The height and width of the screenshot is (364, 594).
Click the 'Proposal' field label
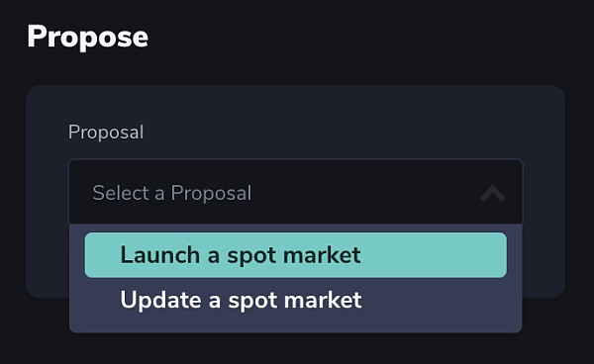click(106, 133)
